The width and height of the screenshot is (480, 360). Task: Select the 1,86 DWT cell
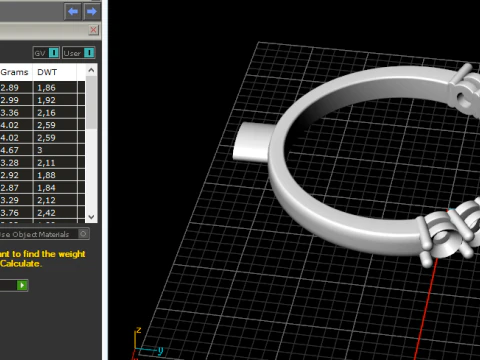[x=55, y=88]
